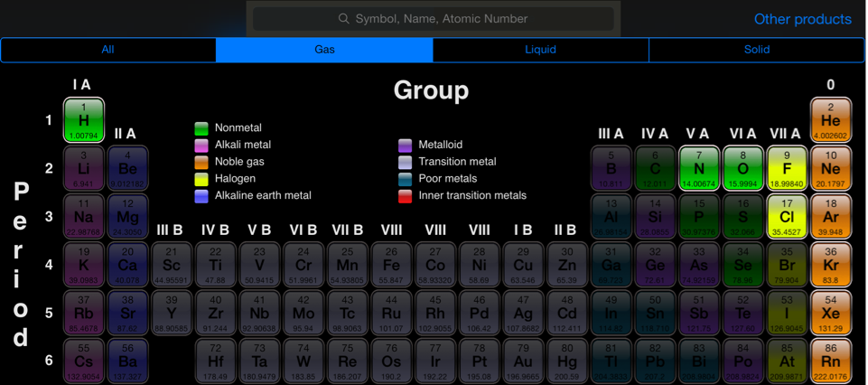Click the yellow Halogen legend swatch
The image size is (868, 385).
(201, 179)
